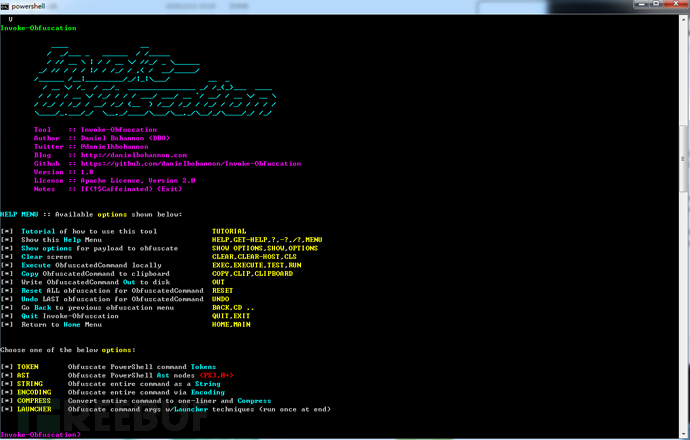Screen dimensions: 690x440
Task: Click 'Choose one of the below options' line
Action: (68, 350)
